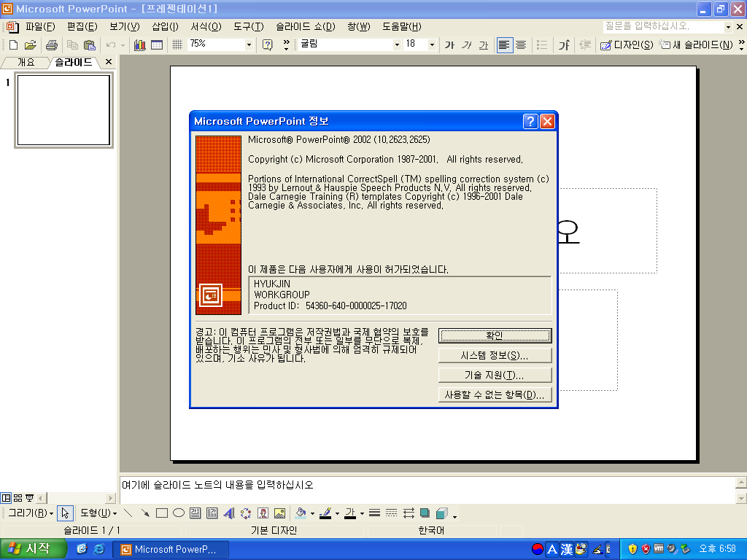Open PowerPoint Help question mark icon
Screen dimensions: 747x560
point(268,45)
